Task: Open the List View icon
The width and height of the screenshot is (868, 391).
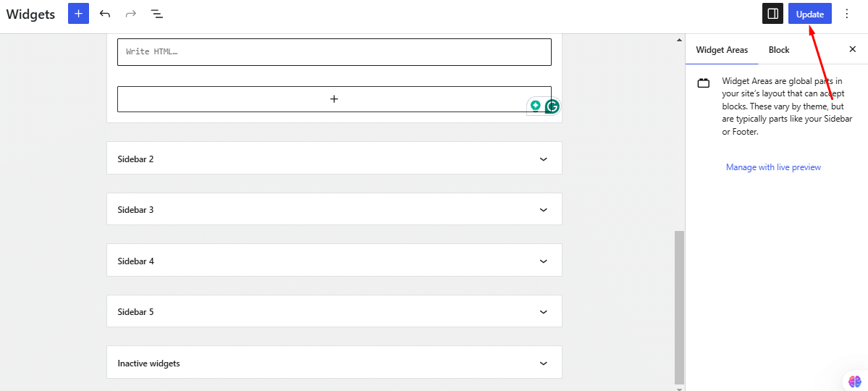Action: 156,14
